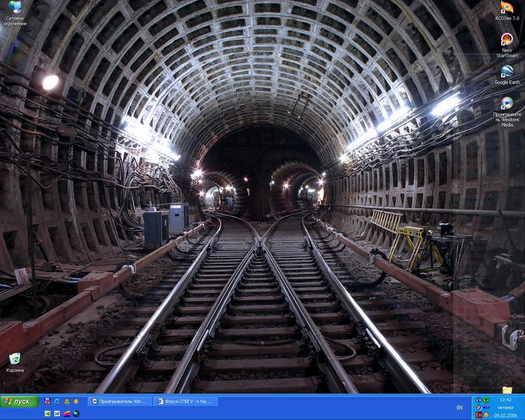
Task: Select the Windows Media Player desktop shortcut
Action: [507, 103]
